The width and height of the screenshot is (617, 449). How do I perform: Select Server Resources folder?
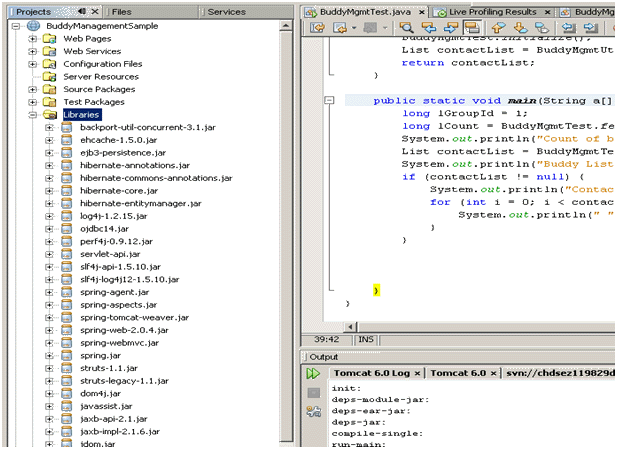click(x=101, y=77)
